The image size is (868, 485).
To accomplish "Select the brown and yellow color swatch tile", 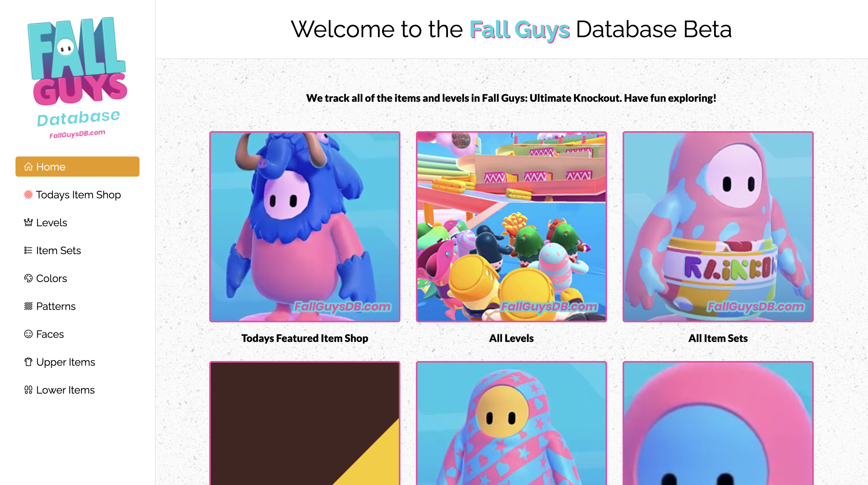I will click(x=305, y=423).
